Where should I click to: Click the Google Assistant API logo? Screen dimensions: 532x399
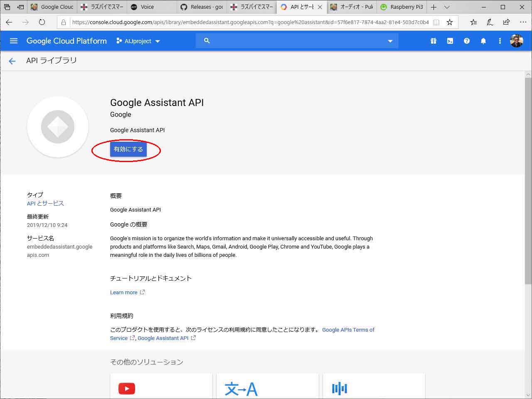click(58, 127)
